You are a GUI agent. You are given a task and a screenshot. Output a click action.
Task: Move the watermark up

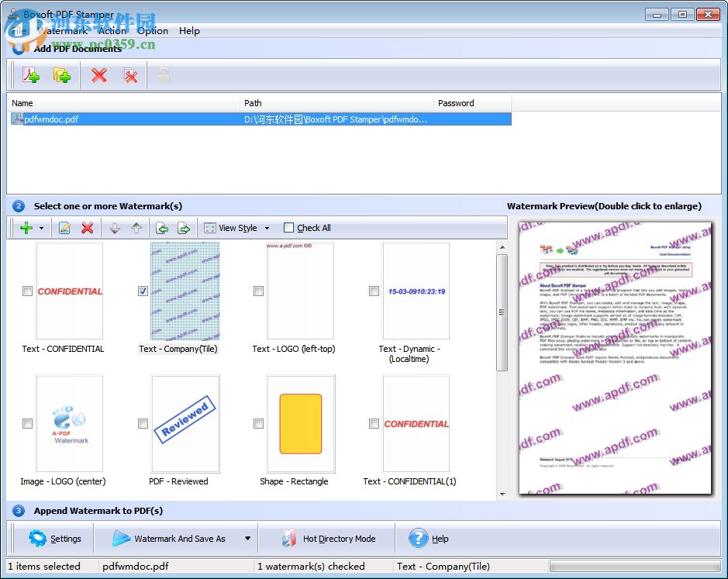tap(136, 228)
